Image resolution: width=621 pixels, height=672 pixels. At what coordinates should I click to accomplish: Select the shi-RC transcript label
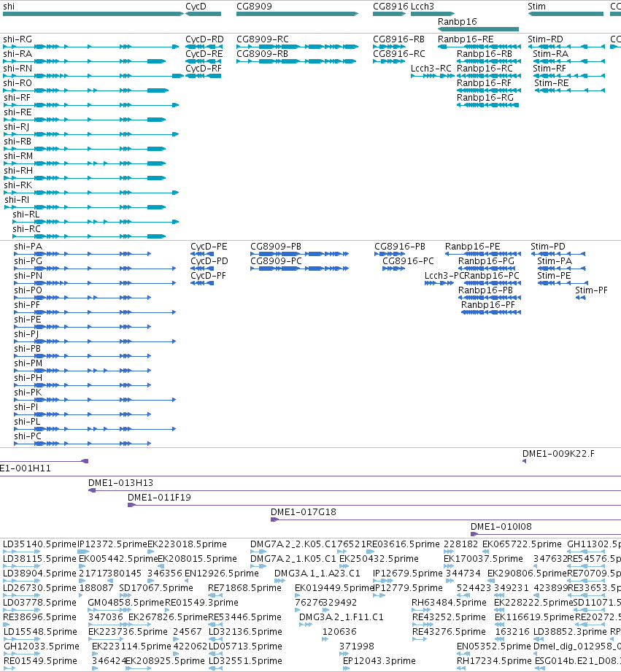(x=26, y=229)
